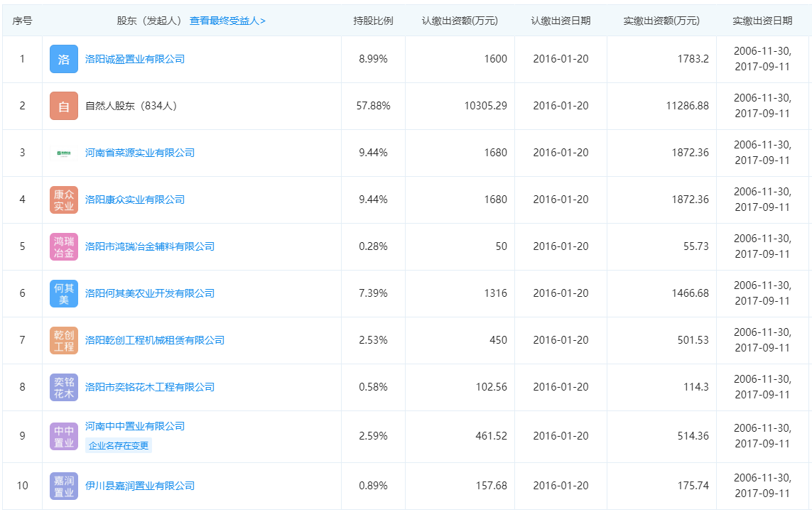
Task: Click the 嘉润置业 logo icon
Action: pyautogui.click(x=64, y=486)
